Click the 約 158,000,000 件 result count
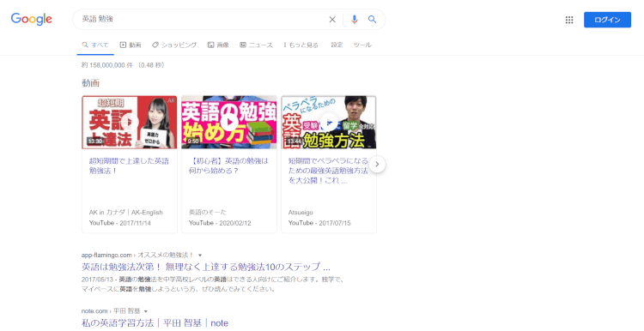Image resolution: width=644 pixels, height=331 pixels. [x=107, y=65]
